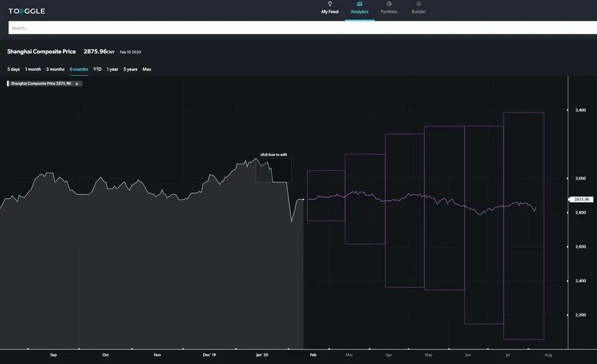The image size is (597, 364).
Task: Click the 3,000 axis value
Action: [580, 179]
